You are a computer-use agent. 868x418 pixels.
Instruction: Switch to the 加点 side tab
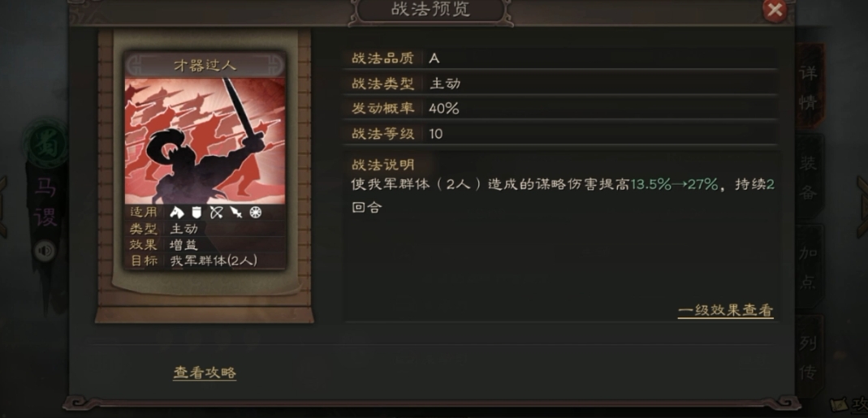(808, 267)
